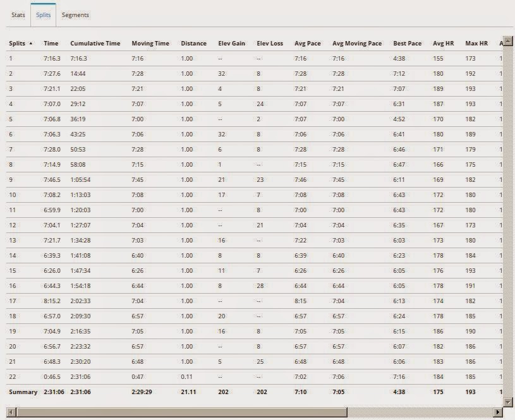
Task: Click the horizontal scrollbar track right of thumb
Action: click(x=420, y=412)
